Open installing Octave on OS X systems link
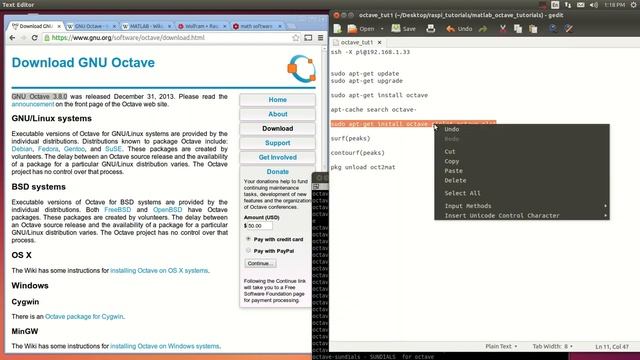640x360 pixels. point(159,271)
